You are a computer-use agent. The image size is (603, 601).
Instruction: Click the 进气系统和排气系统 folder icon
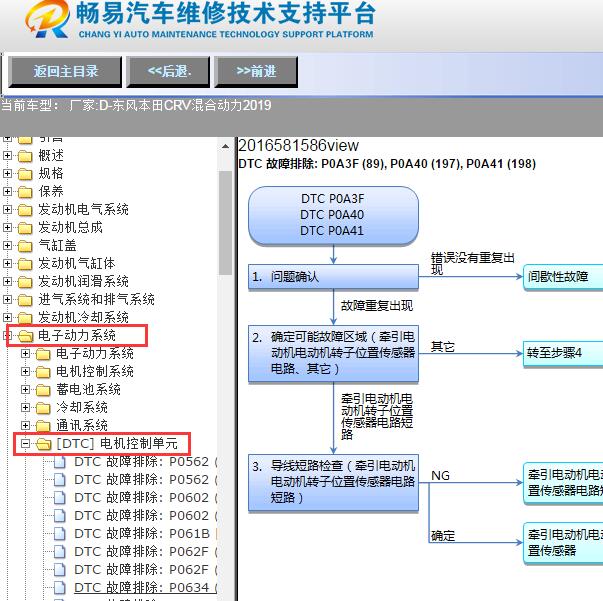point(25,300)
